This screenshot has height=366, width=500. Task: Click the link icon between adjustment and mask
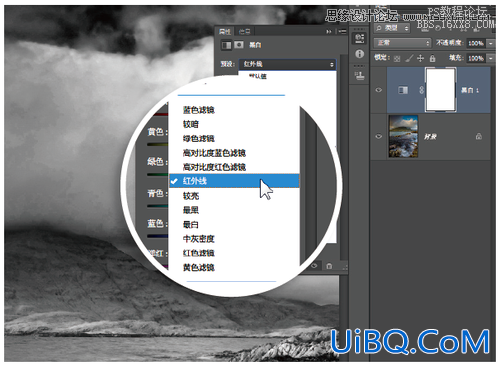click(421, 90)
